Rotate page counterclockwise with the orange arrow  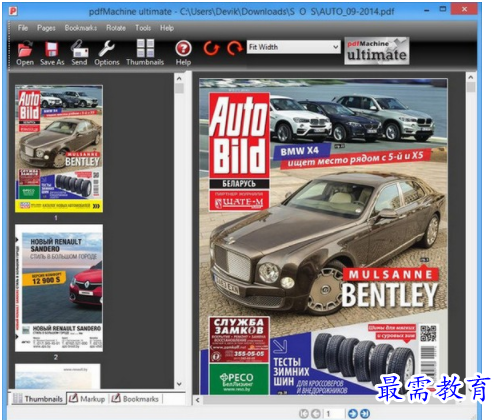[211, 48]
